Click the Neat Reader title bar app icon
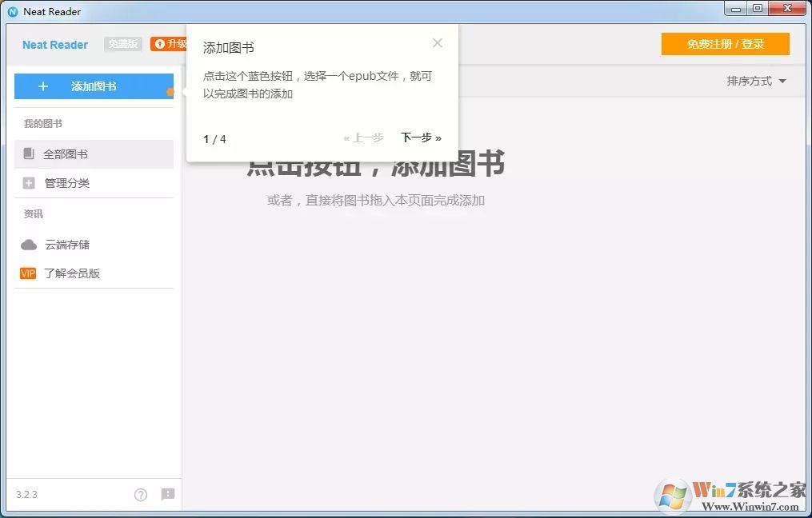The width and height of the screenshot is (812, 518). [x=13, y=11]
